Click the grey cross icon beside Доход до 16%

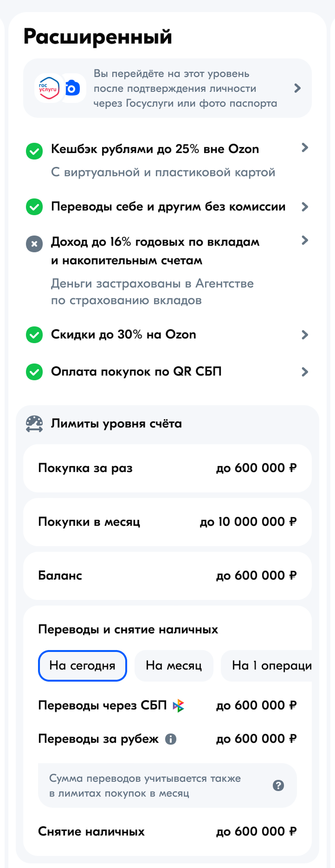34,244
